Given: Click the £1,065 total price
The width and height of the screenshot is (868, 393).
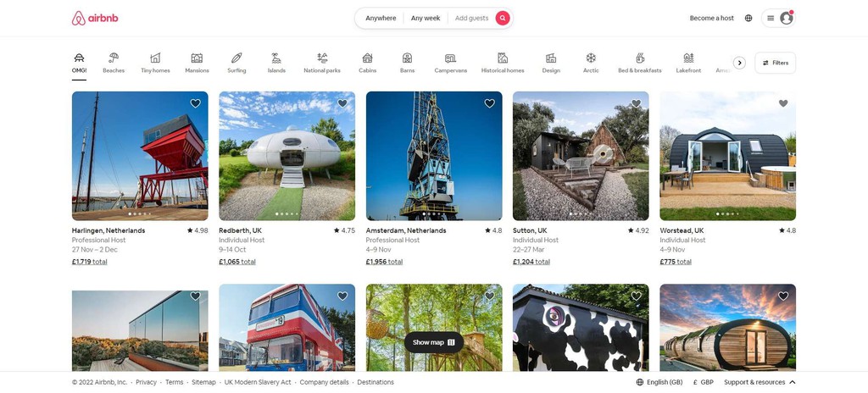Looking at the screenshot, I should 237,262.
